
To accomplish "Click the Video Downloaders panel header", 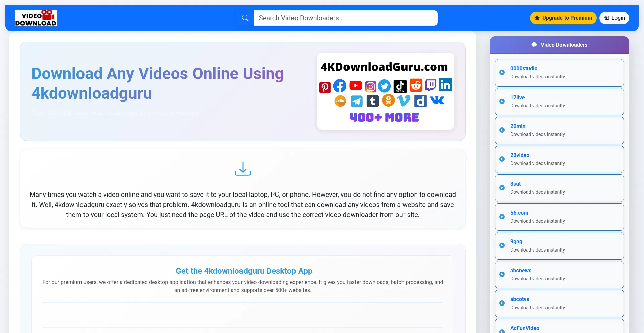I will [559, 45].
